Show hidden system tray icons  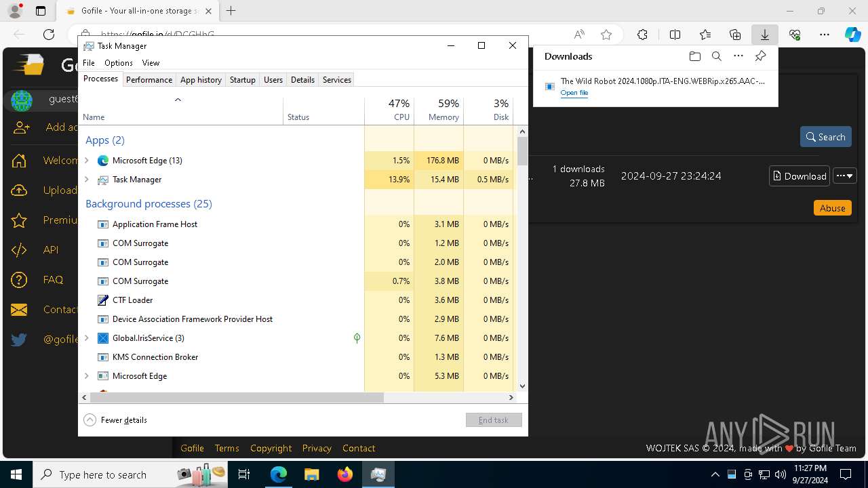pyautogui.click(x=715, y=474)
